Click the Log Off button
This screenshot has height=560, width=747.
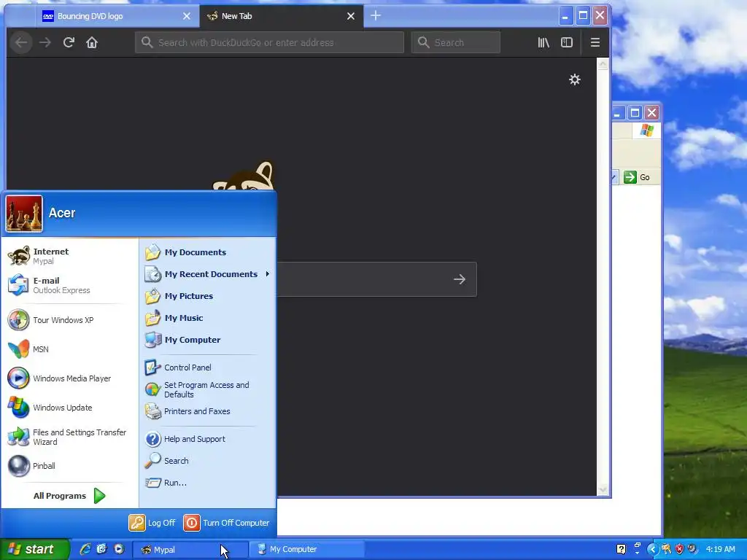(x=152, y=523)
